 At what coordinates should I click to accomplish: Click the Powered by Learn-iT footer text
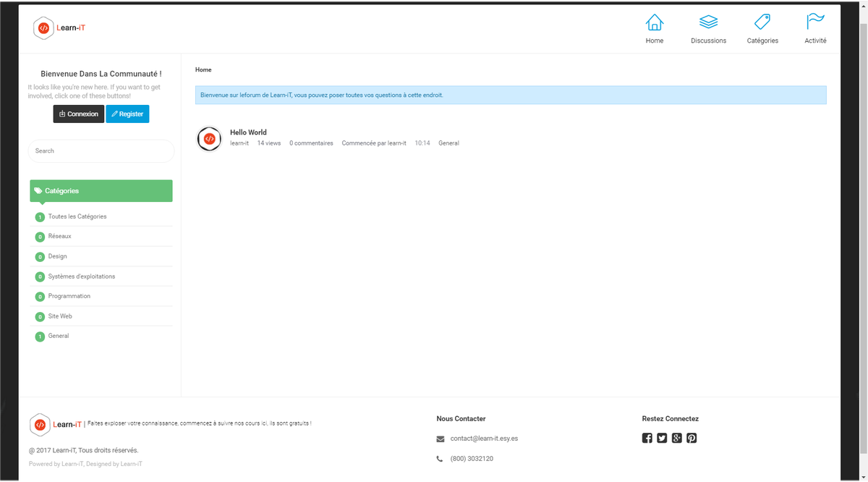(85, 464)
